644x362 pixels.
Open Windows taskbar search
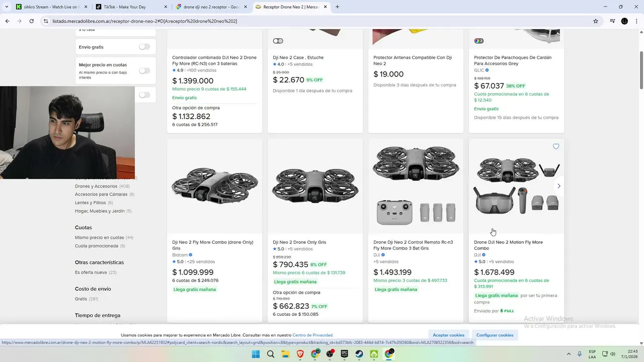pos(271,354)
